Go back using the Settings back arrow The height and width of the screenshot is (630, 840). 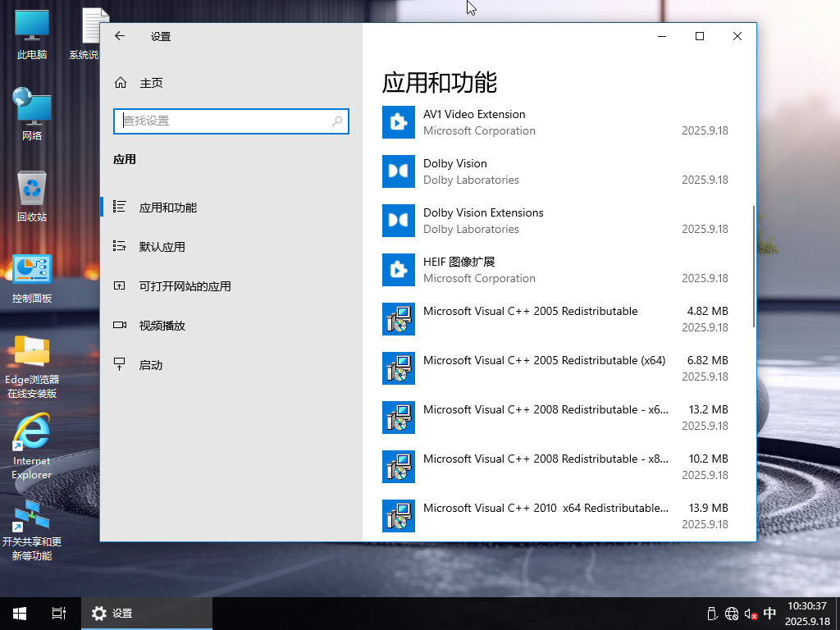[x=120, y=36]
